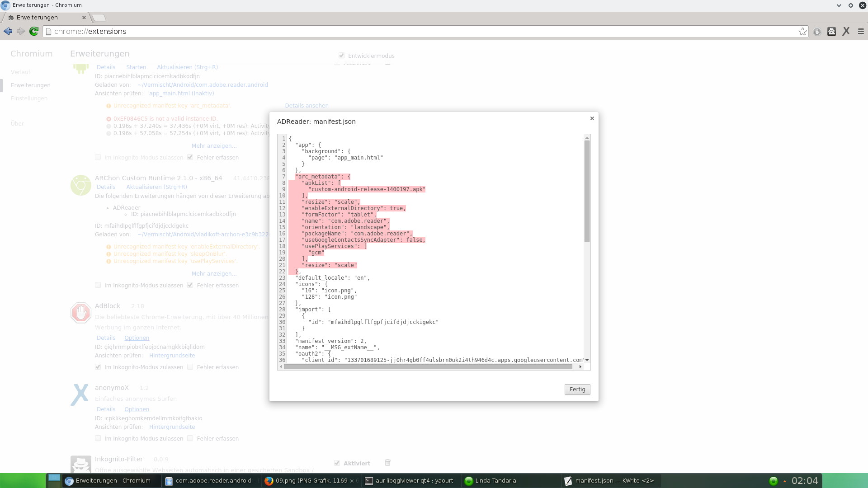This screenshot has width=868, height=488.
Task: Switch to manifest.json KWrite taskbar entry
Action: tap(610, 481)
